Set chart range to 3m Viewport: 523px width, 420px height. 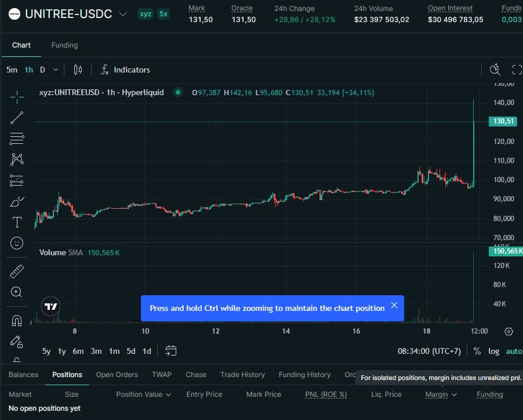(96, 352)
